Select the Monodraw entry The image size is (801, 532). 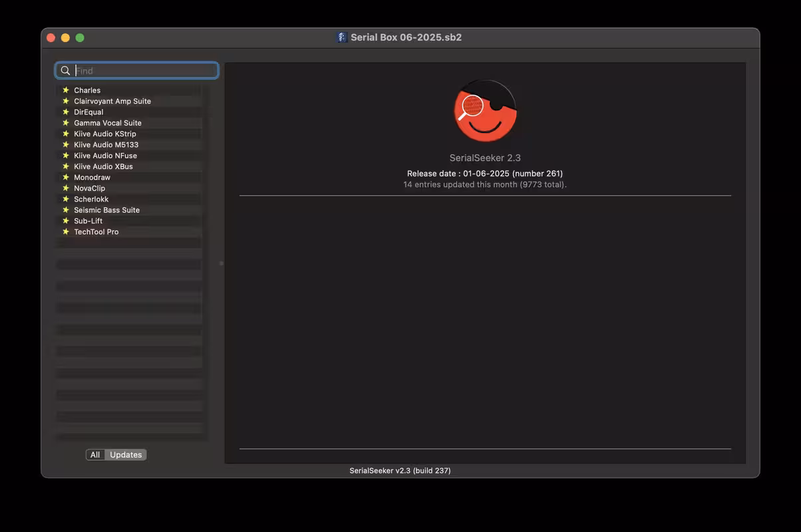pos(130,178)
